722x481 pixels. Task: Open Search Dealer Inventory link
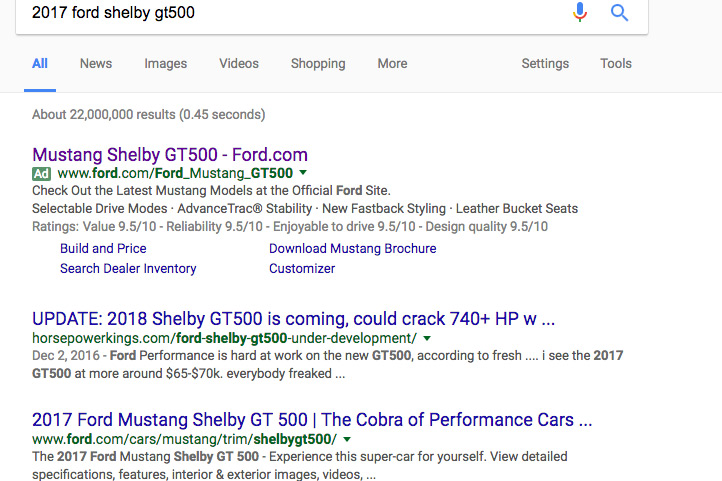tap(128, 268)
